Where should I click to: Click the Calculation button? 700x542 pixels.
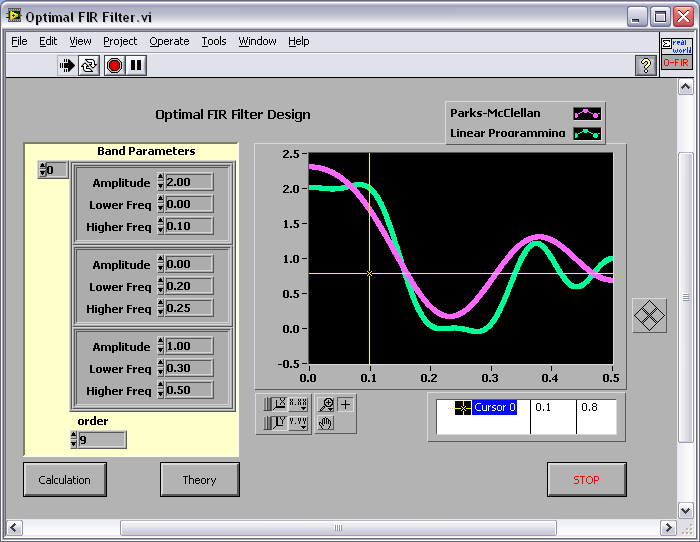(64, 480)
